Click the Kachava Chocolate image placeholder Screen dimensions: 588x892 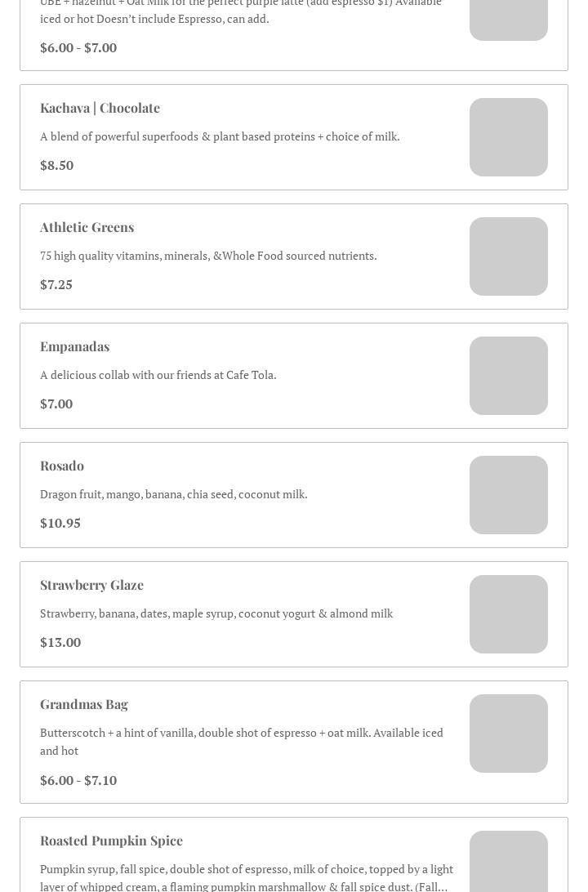[509, 137]
